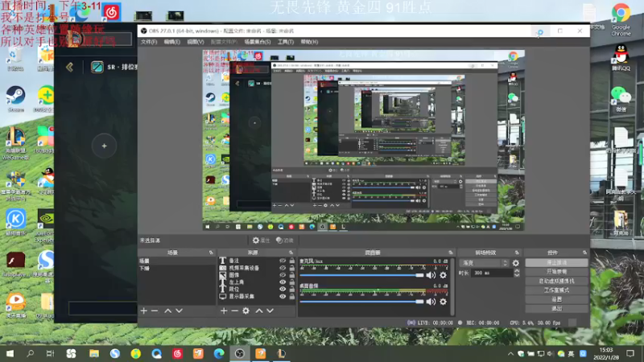Expand hidden system tray icons chevron
Screen dimensions: 644x362
tap(510, 354)
